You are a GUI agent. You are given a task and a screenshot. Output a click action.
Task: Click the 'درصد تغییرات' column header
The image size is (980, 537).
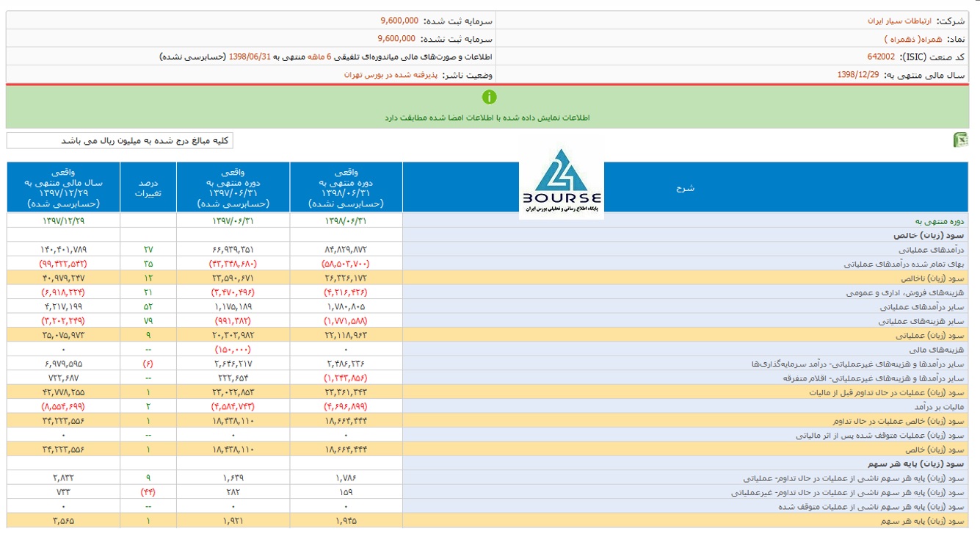(148, 188)
